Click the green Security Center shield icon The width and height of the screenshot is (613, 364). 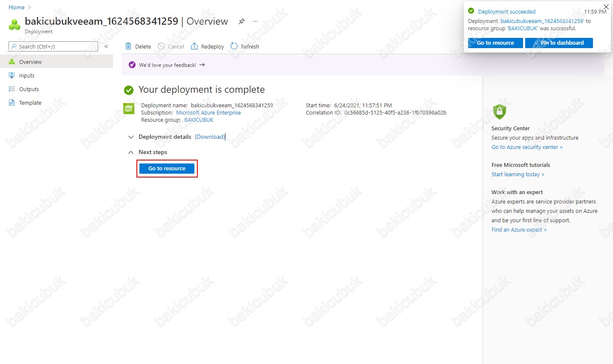[500, 112]
